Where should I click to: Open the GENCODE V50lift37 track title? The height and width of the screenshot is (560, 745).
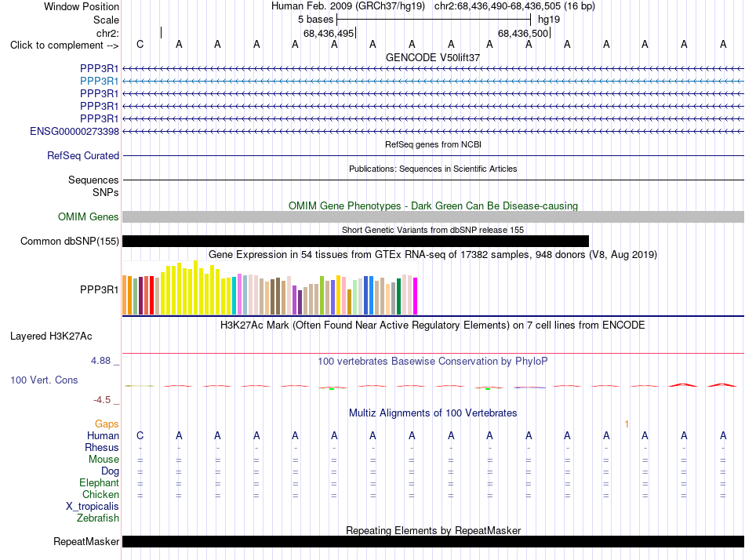[433, 57]
